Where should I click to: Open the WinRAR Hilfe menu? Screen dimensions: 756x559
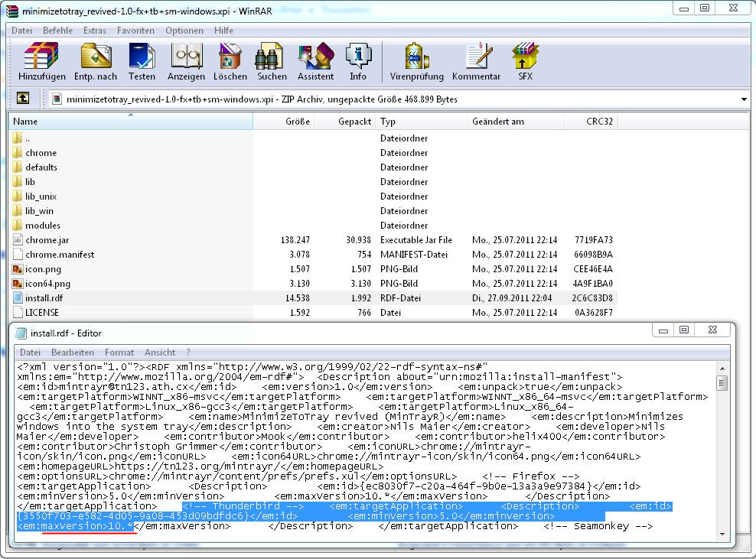coord(223,31)
